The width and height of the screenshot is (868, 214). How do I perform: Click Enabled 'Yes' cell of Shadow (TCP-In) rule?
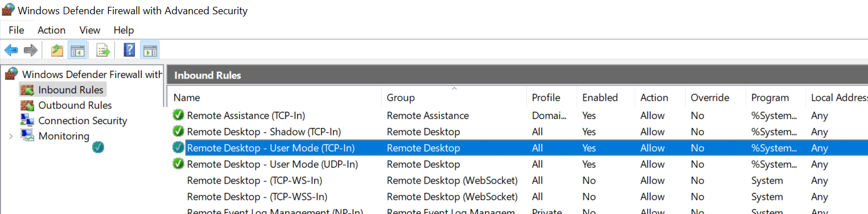click(589, 131)
